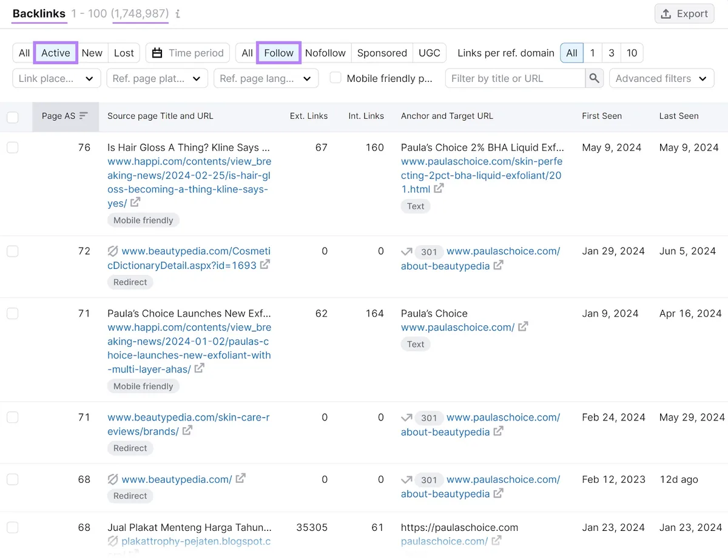This screenshot has height=560, width=728.
Task: Click redirect arrow icon in Jun 5, 2024 row
Action: (406, 251)
